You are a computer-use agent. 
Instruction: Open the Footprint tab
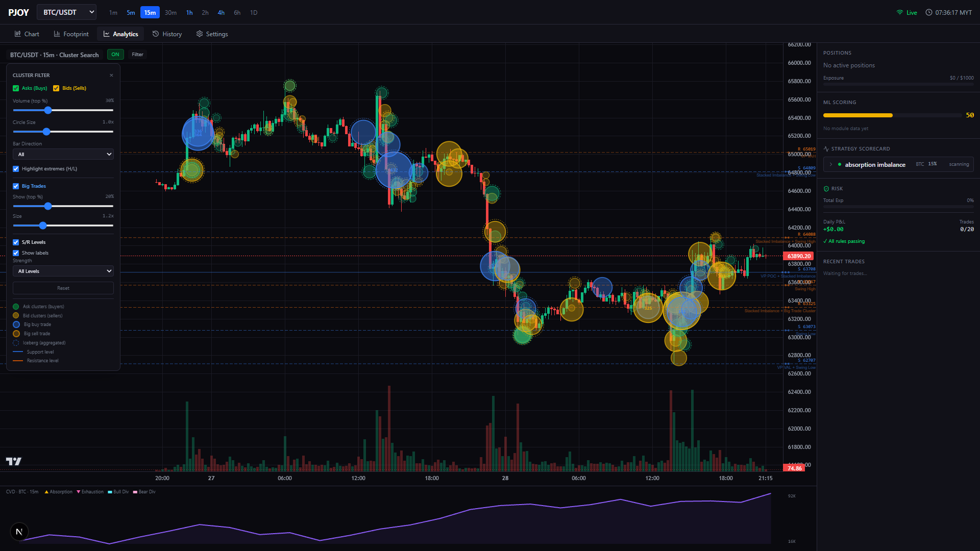point(71,34)
